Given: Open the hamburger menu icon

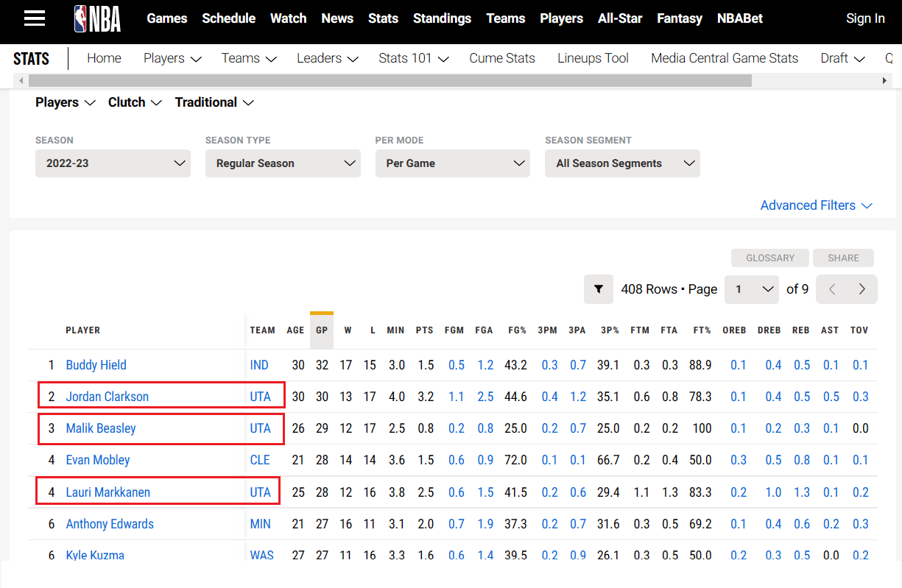Looking at the screenshot, I should pos(35,18).
